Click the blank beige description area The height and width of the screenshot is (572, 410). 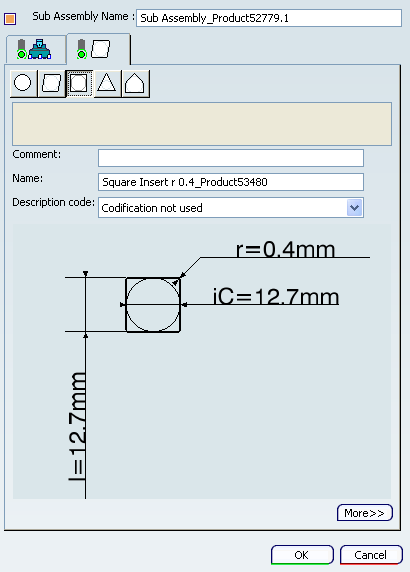tap(202, 124)
